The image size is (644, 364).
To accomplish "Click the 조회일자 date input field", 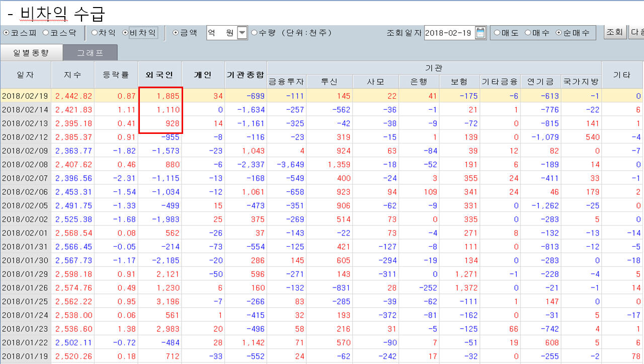I will pos(448,33).
